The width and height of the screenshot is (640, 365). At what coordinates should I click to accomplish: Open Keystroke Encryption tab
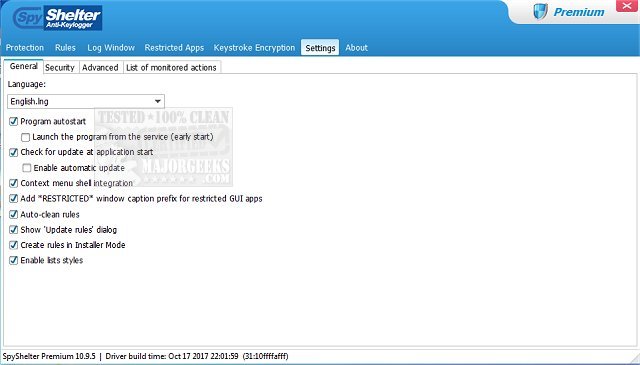(254, 48)
